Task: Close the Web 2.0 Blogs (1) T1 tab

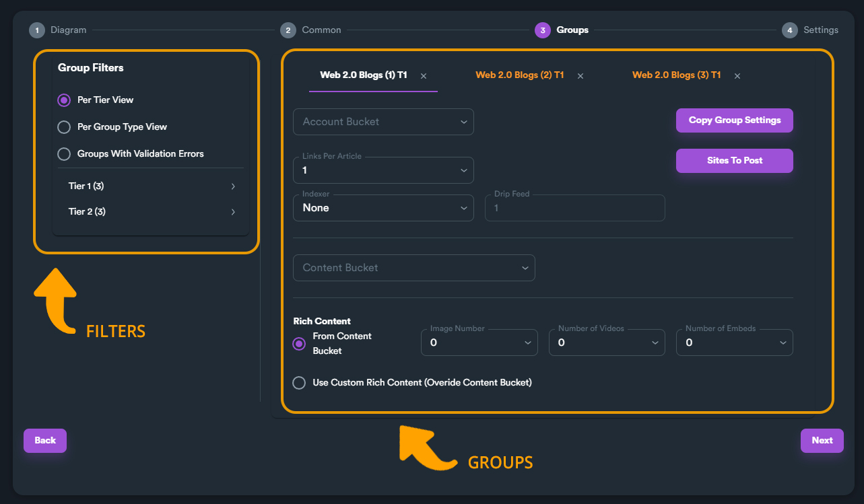Action: [x=424, y=76]
